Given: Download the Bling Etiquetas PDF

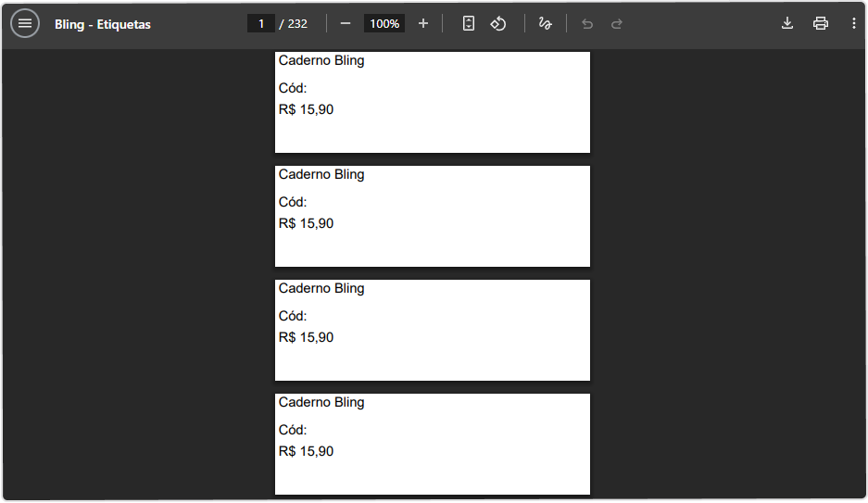Looking at the screenshot, I should pyautogui.click(x=787, y=24).
